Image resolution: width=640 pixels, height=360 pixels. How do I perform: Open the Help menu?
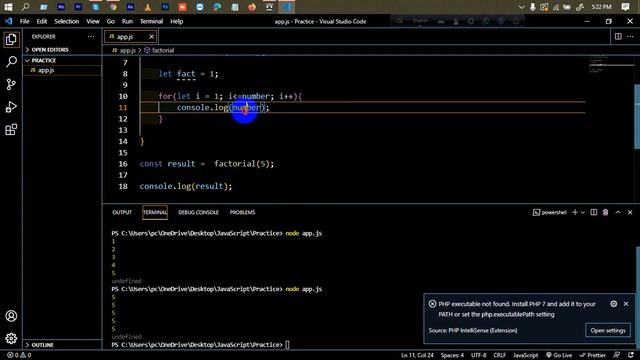[176, 21]
